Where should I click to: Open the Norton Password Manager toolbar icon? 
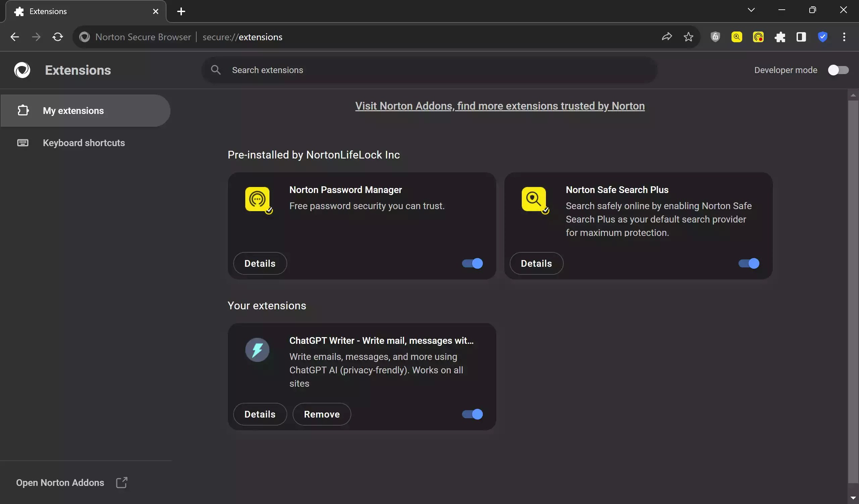pyautogui.click(x=758, y=37)
